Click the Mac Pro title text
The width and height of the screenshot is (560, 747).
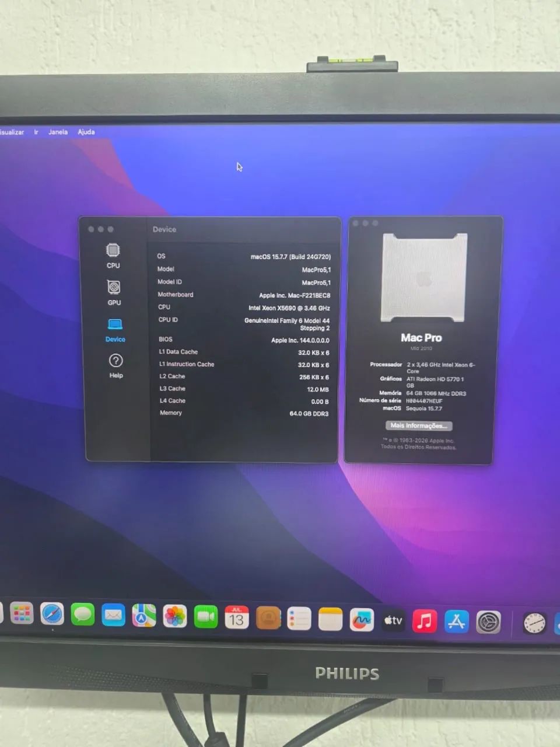421,337
